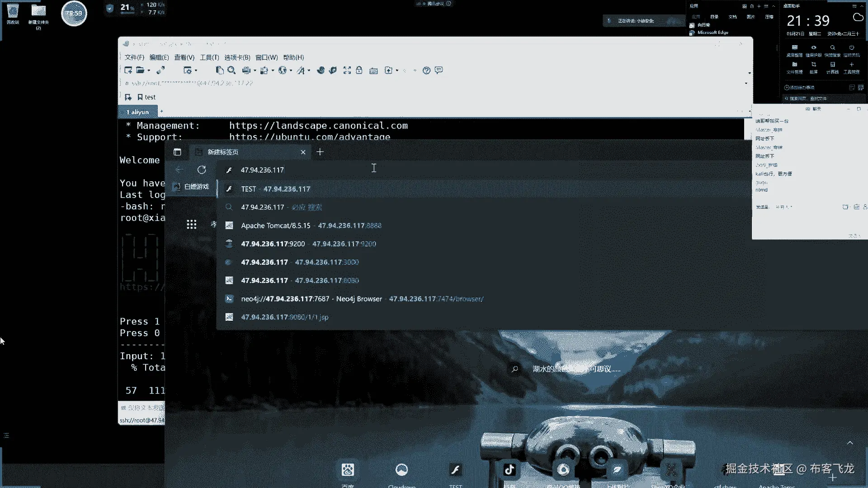Click the lock screen icon in toolbar
The height and width of the screenshot is (488, 868).
coord(359,70)
